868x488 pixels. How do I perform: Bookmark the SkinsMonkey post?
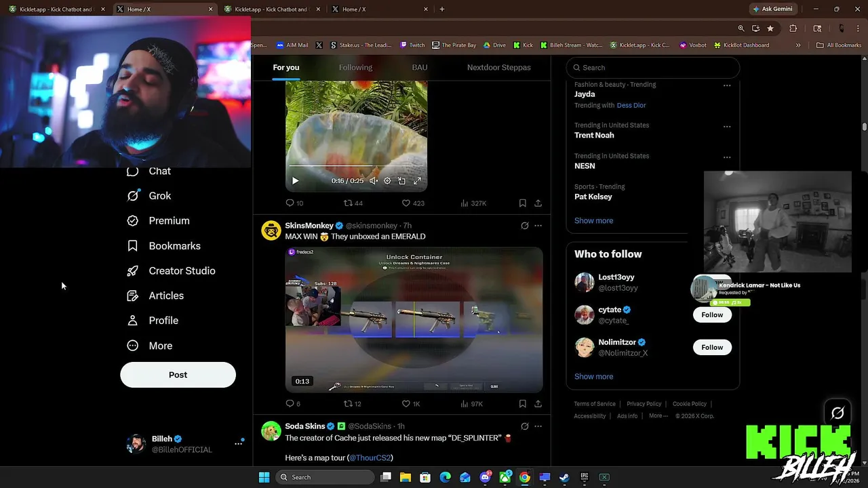[x=522, y=404]
